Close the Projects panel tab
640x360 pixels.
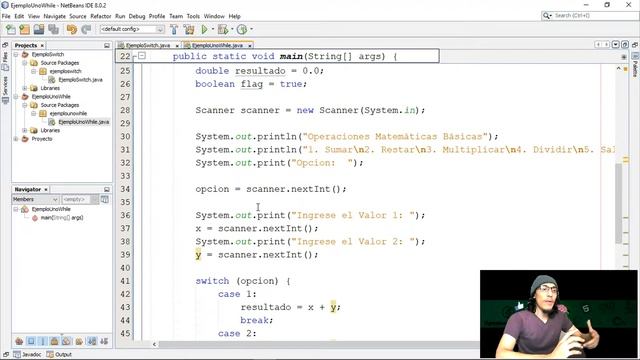(x=42, y=46)
